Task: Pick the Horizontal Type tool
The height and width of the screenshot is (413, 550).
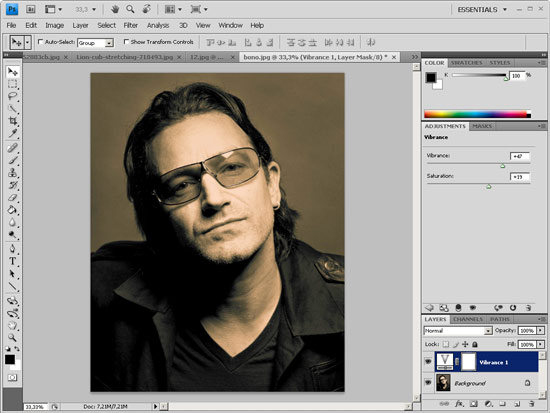Action: click(x=13, y=261)
